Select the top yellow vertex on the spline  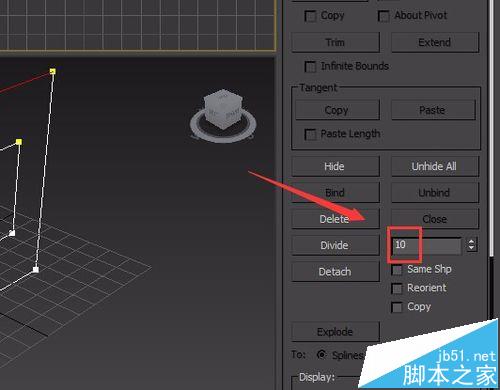(x=52, y=71)
